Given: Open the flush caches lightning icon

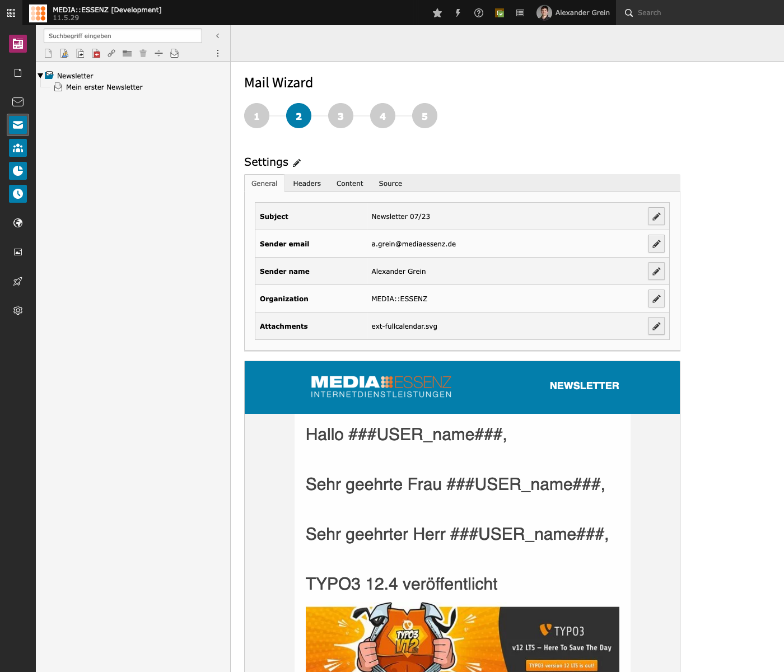Looking at the screenshot, I should (458, 13).
